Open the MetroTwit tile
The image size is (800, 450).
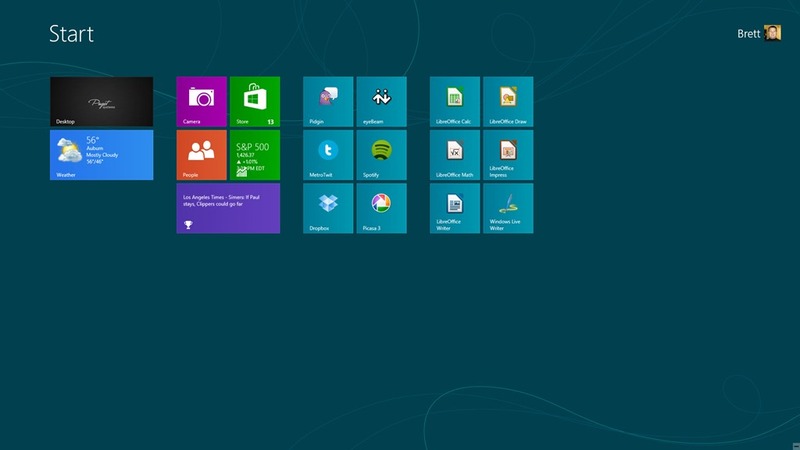pos(328,155)
